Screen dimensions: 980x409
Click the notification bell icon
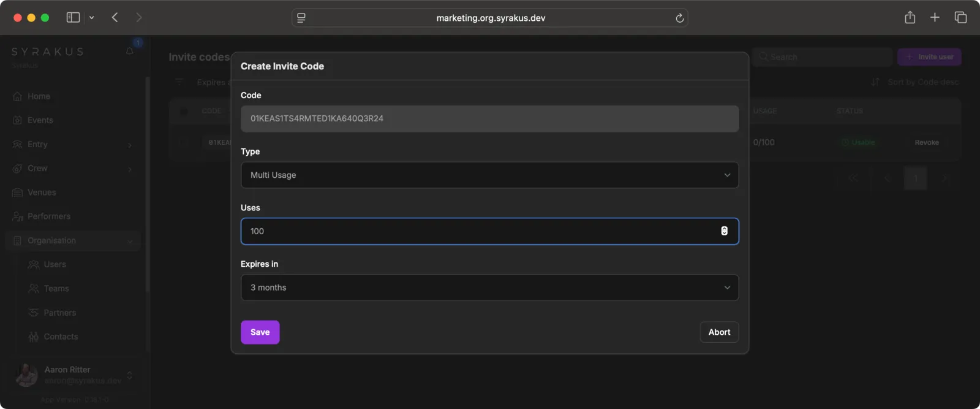pyautogui.click(x=130, y=51)
